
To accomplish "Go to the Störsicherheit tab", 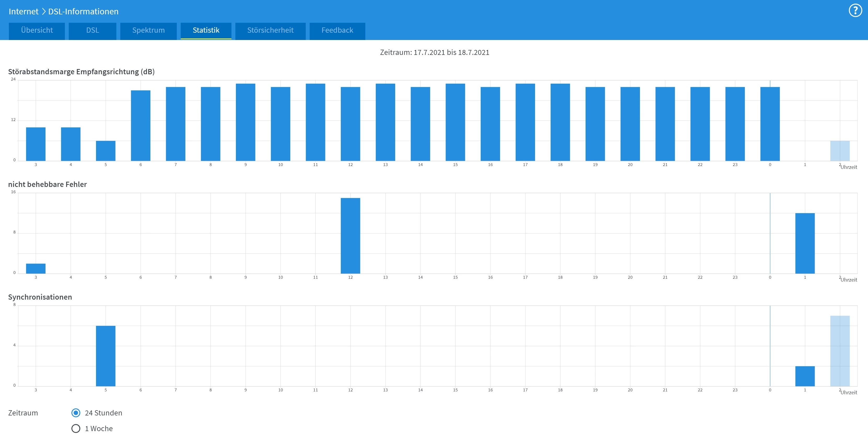I will point(270,30).
